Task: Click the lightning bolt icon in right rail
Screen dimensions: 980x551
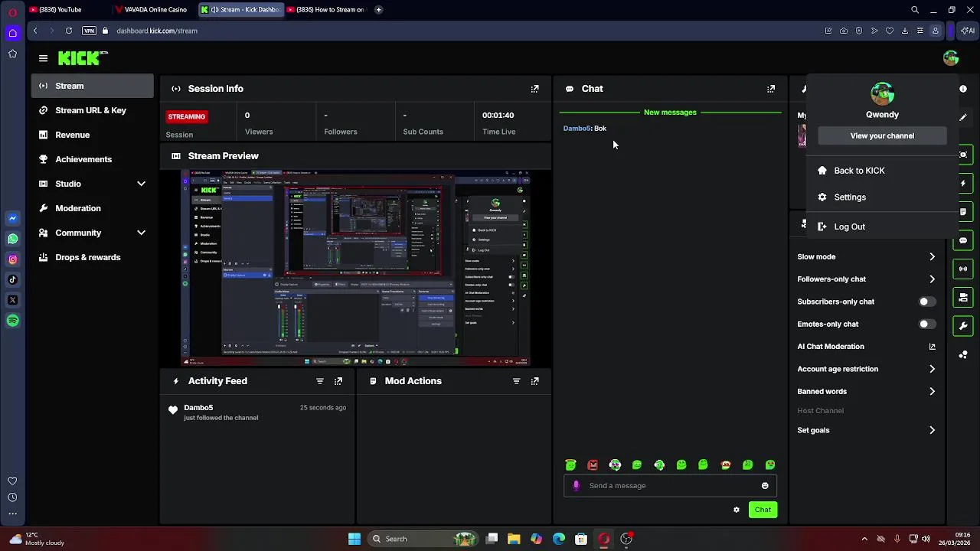Action: coord(963,183)
